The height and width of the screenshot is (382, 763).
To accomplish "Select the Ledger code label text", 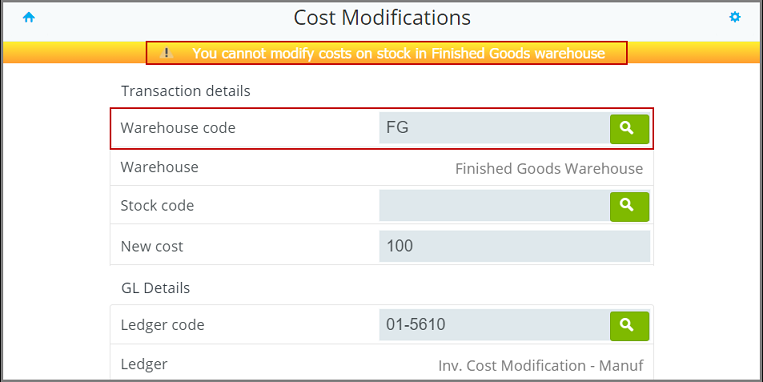I will (163, 325).
